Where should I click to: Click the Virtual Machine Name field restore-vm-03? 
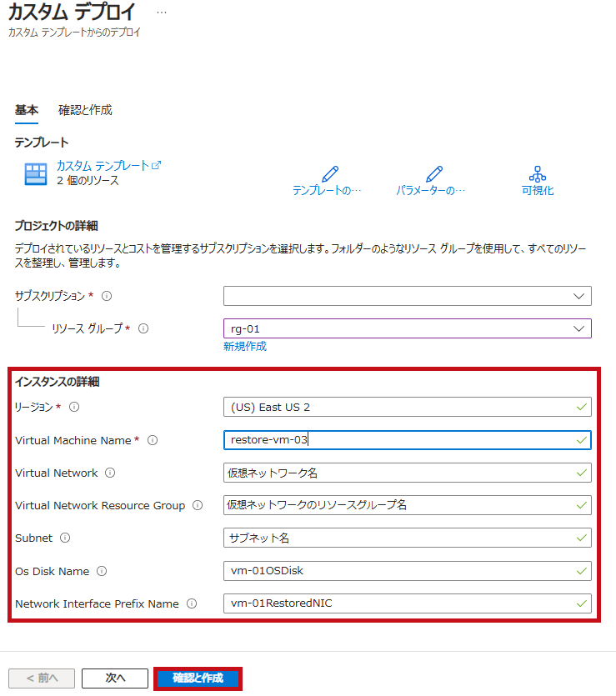pyautogui.click(x=408, y=440)
